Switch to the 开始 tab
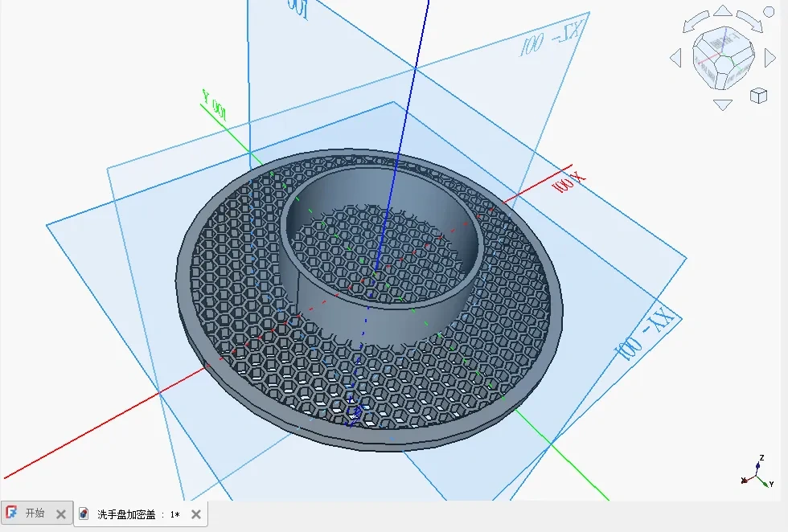This screenshot has height=532, width=788. [35, 513]
